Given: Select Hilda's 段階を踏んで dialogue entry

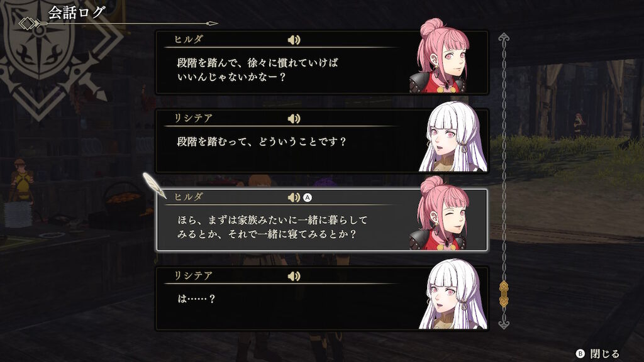Looking at the screenshot, I should [x=321, y=62].
